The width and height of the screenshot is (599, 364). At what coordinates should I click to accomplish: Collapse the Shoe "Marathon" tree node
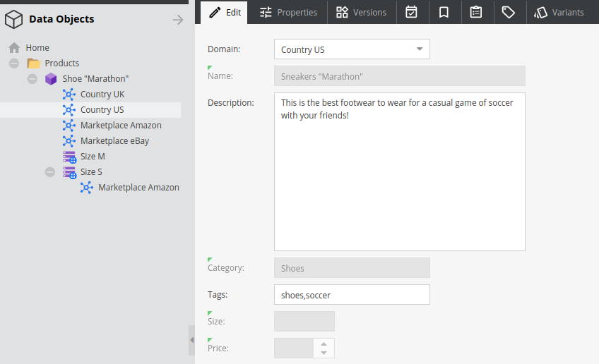32,79
